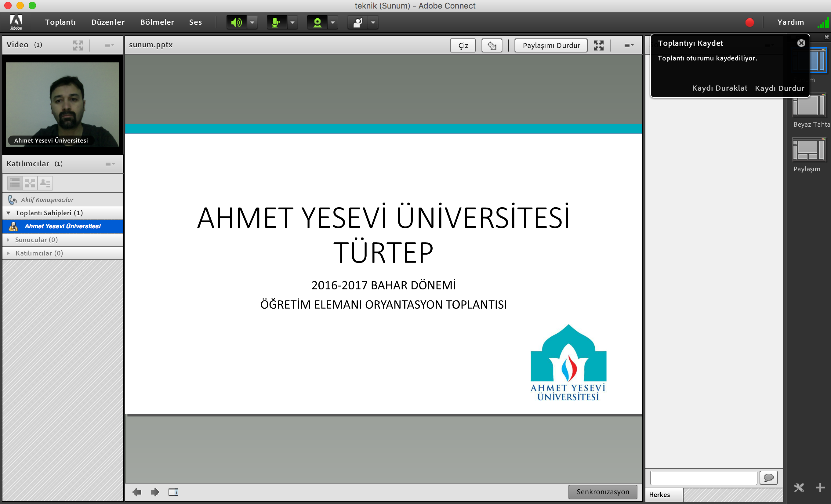The height and width of the screenshot is (504, 831).
Task: Select breakout room view icon
Action: [x=30, y=183]
